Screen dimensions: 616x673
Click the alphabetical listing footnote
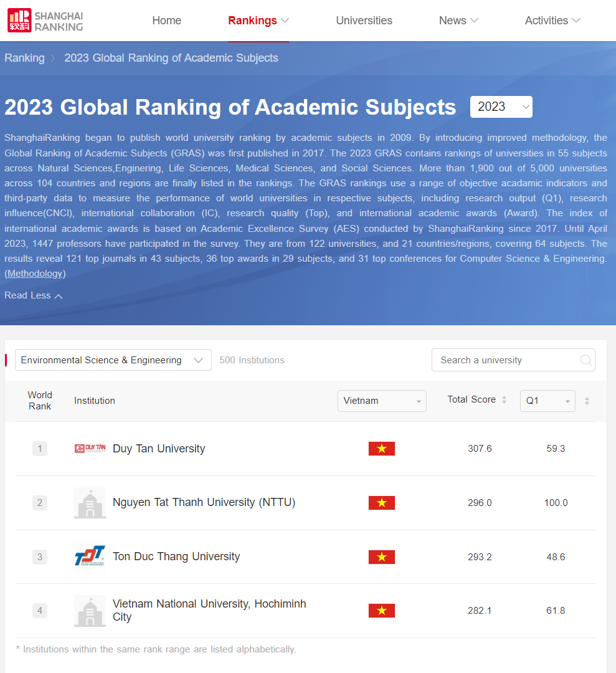tap(156, 649)
